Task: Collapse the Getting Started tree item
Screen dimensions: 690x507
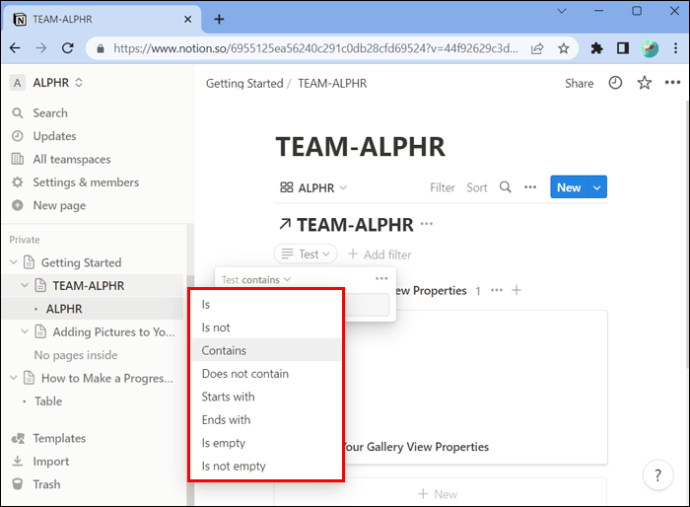Action: [x=14, y=262]
